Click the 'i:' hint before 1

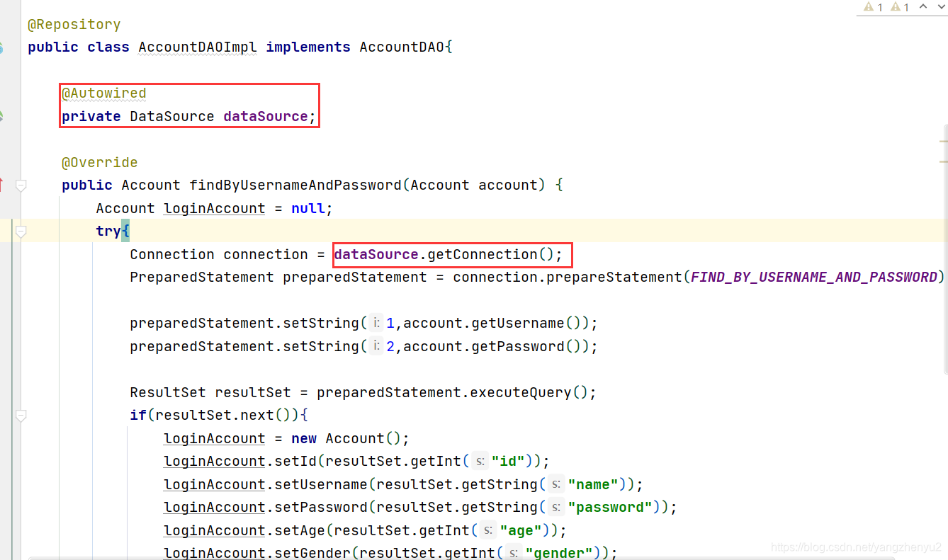[376, 324]
